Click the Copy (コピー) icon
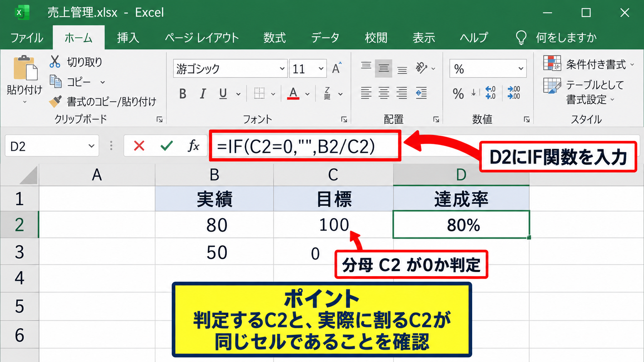 coord(55,82)
